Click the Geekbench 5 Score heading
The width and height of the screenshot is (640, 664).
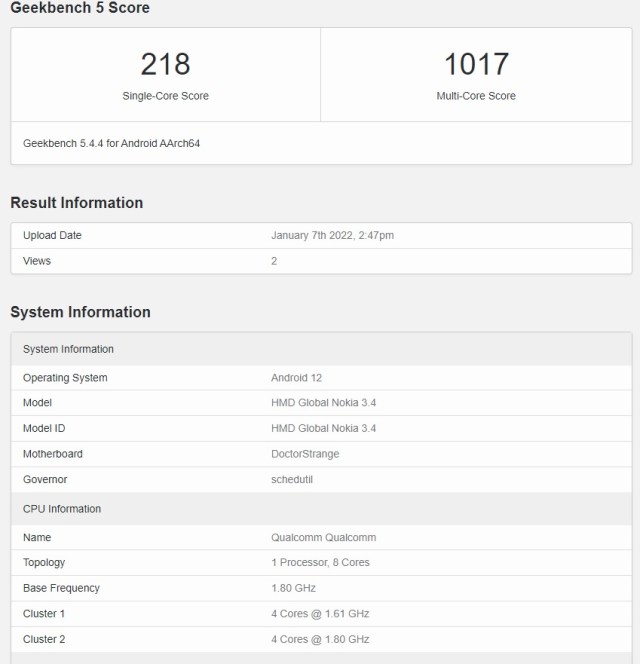pos(80,8)
